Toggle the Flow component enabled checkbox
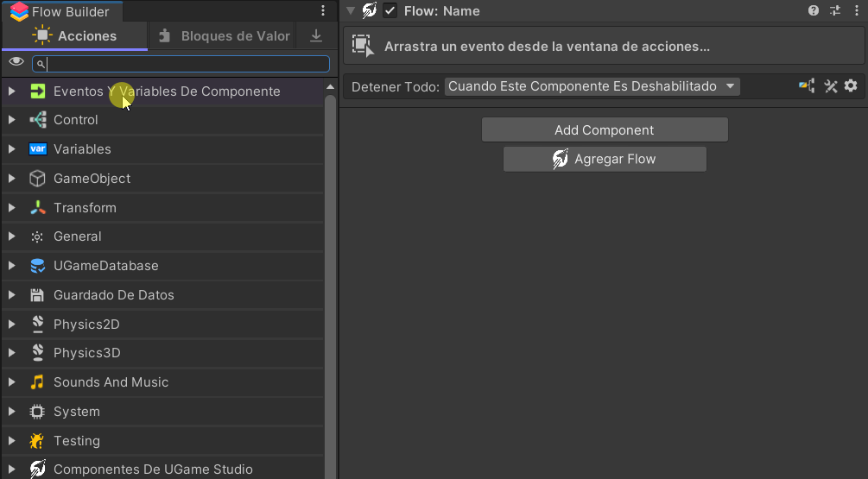 (390, 11)
